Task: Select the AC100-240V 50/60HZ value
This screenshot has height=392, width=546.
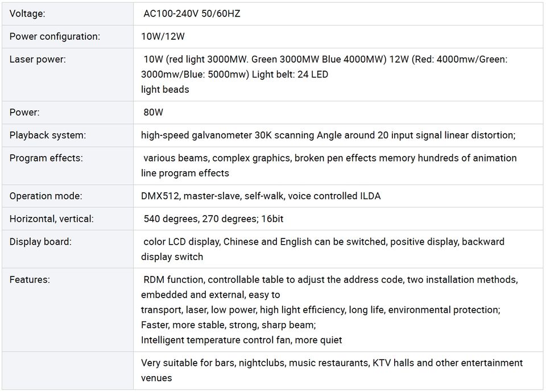Action: tap(192, 14)
